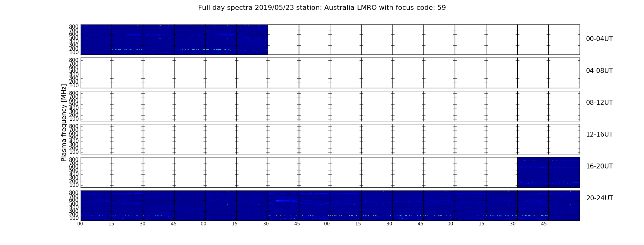Select the '800' tick label of the 04-08UT panel

[74, 60]
